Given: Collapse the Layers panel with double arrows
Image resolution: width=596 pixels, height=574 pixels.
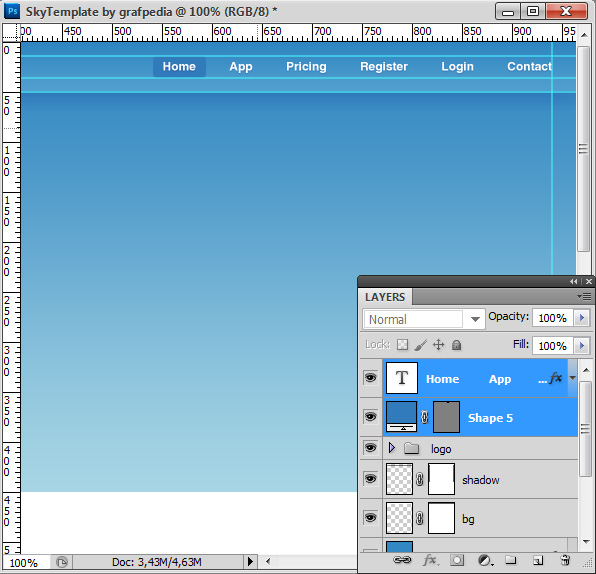Looking at the screenshot, I should (x=574, y=282).
